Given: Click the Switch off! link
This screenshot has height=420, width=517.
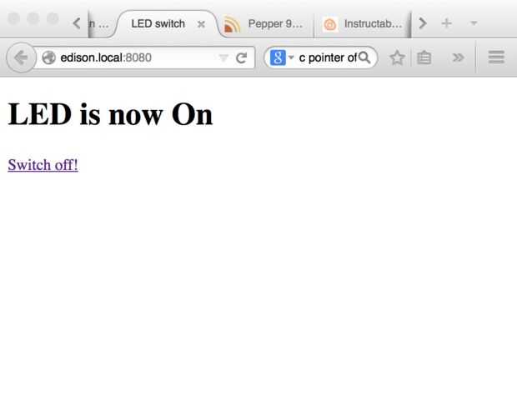Looking at the screenshot, I should click(43, 165).
